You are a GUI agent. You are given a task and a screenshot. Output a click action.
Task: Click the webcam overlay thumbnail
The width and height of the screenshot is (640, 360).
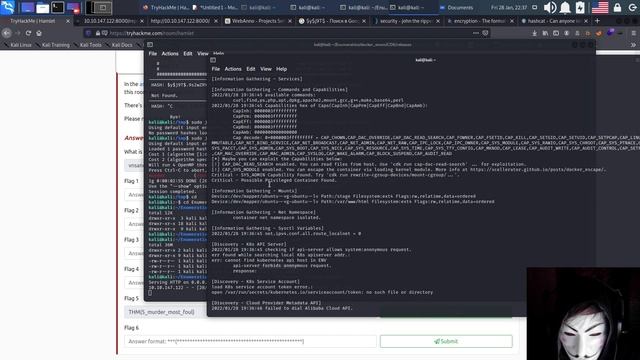583,313
